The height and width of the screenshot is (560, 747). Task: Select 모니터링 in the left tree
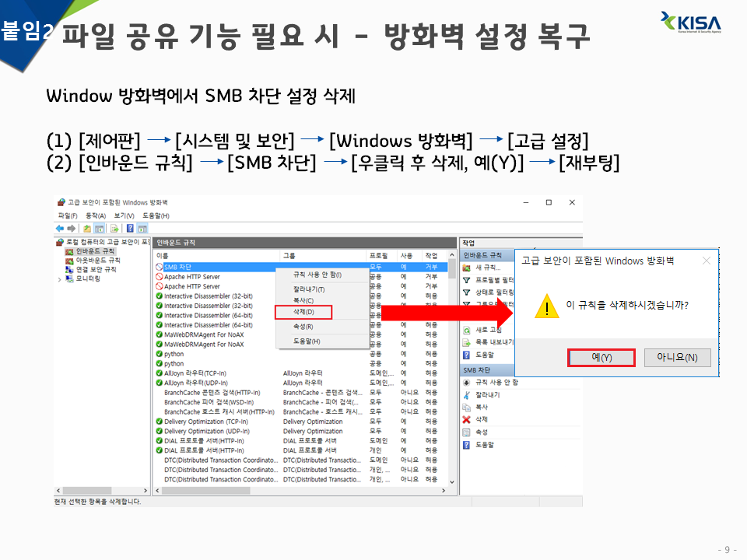(x=88, y=278)
